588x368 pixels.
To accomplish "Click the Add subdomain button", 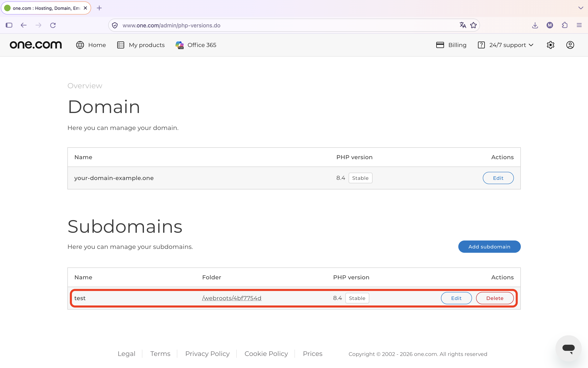I will pyautogui.click(x=490, y=247).
